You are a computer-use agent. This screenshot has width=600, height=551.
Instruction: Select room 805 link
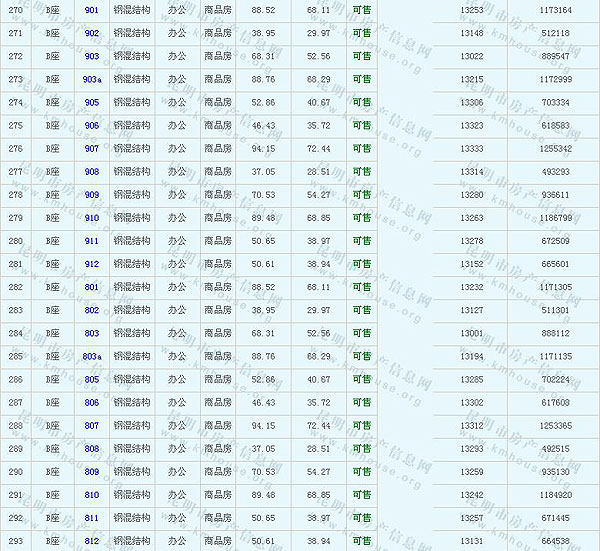tap(92, 379)
